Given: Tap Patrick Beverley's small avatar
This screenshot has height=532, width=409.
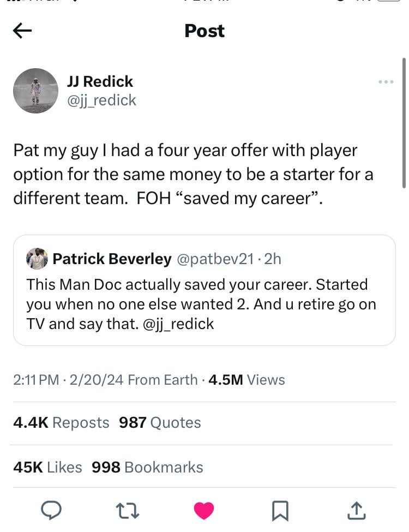Looking at the screenshot, I should coord(37,259).
